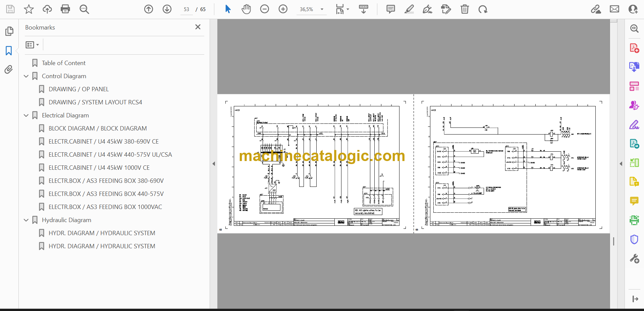The width and height of the screenshot is (644, 311).
Task: Collapse the Electrical Diagram bookmark group
Action: click(x=26, y=115)
